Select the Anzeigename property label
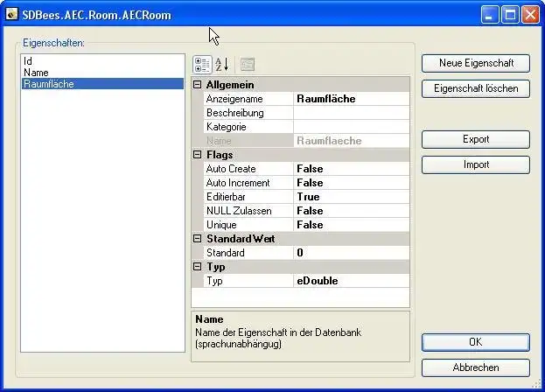Viewport: 545px width, 392px height. tap(248, 99)
